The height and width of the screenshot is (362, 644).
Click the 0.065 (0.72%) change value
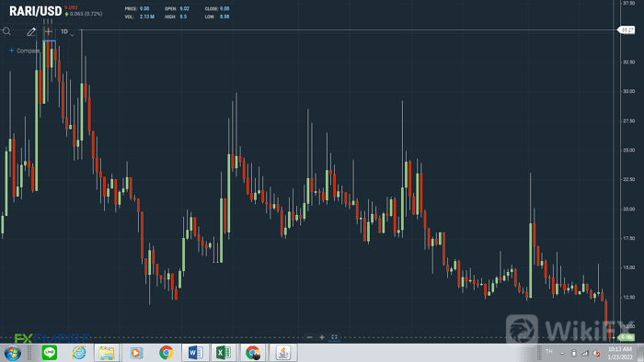[x=86, y=14]
